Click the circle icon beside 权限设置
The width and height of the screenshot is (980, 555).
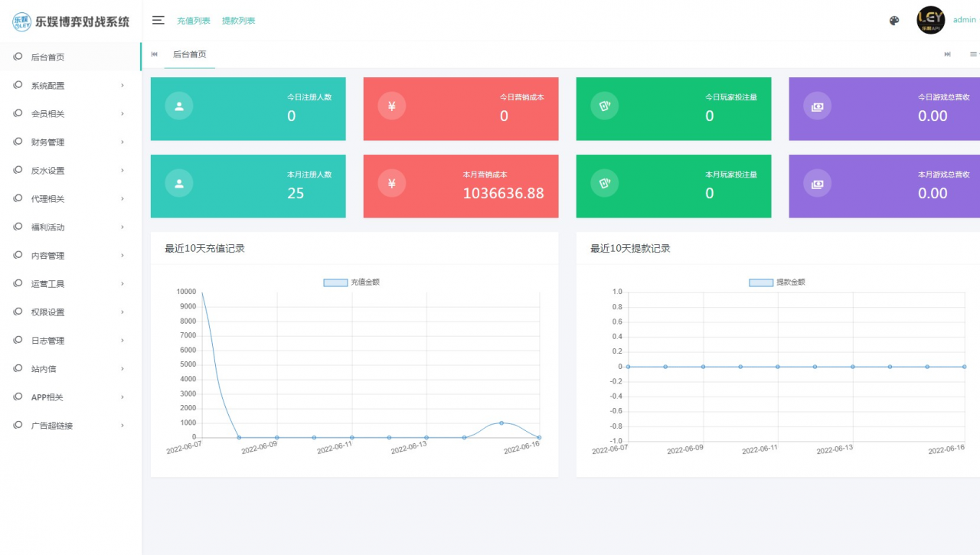point(18,312)
